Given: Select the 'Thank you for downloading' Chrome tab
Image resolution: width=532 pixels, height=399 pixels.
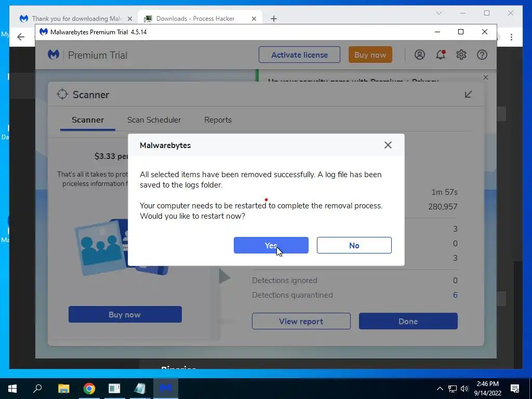Looking at the screenshot, I should (76, 18).
